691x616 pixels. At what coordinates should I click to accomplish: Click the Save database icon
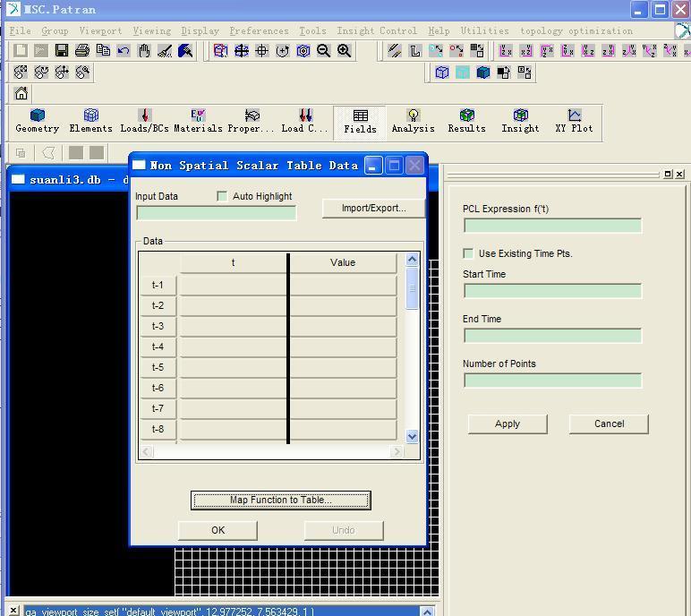click(62, 51)
